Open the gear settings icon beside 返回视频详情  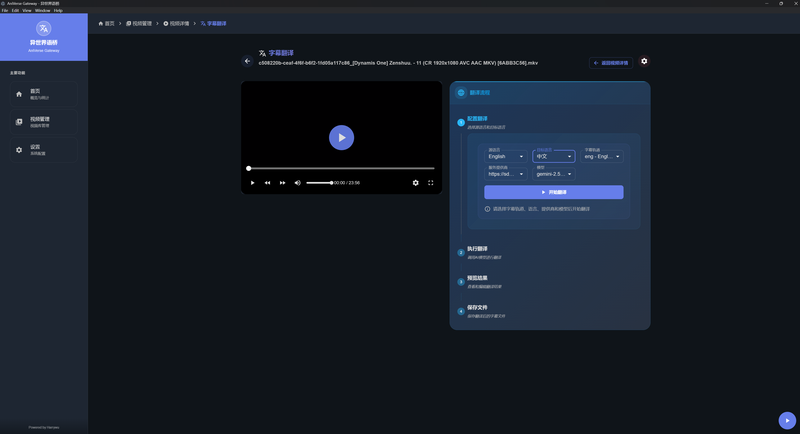point(644,61)
